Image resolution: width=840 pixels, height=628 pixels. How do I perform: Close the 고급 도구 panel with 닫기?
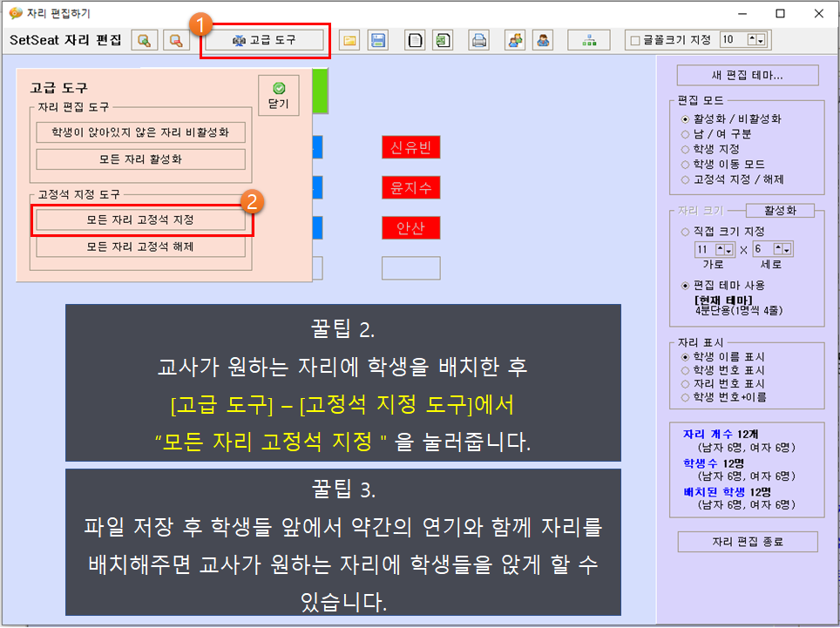279,95
